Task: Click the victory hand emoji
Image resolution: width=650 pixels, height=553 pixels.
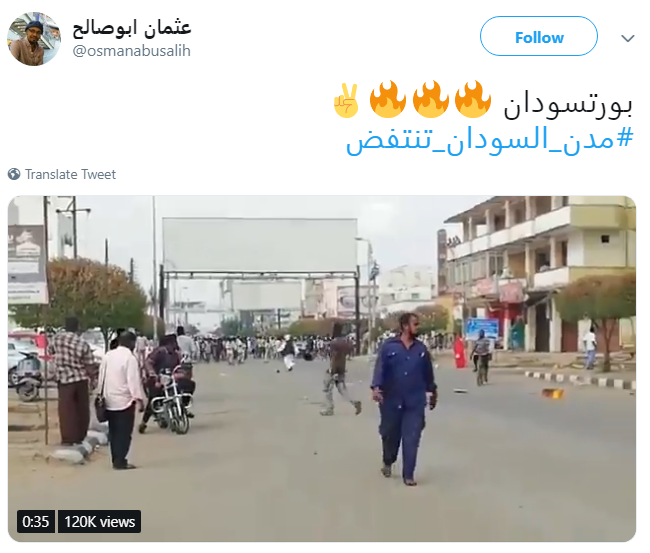Action: point(345,100)
